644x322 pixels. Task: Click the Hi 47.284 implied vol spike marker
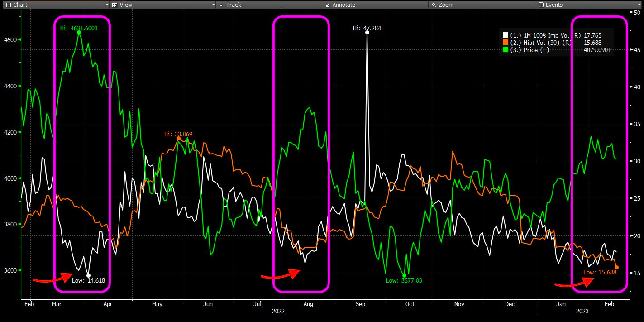[x=367, y=32]
